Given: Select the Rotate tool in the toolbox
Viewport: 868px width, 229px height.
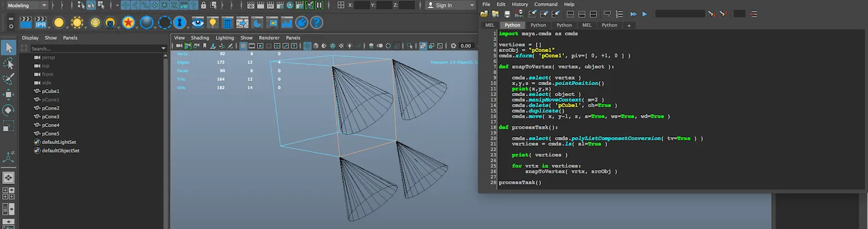Looking at the screenshot, I should pyautogui.click(x=9, y=110).
